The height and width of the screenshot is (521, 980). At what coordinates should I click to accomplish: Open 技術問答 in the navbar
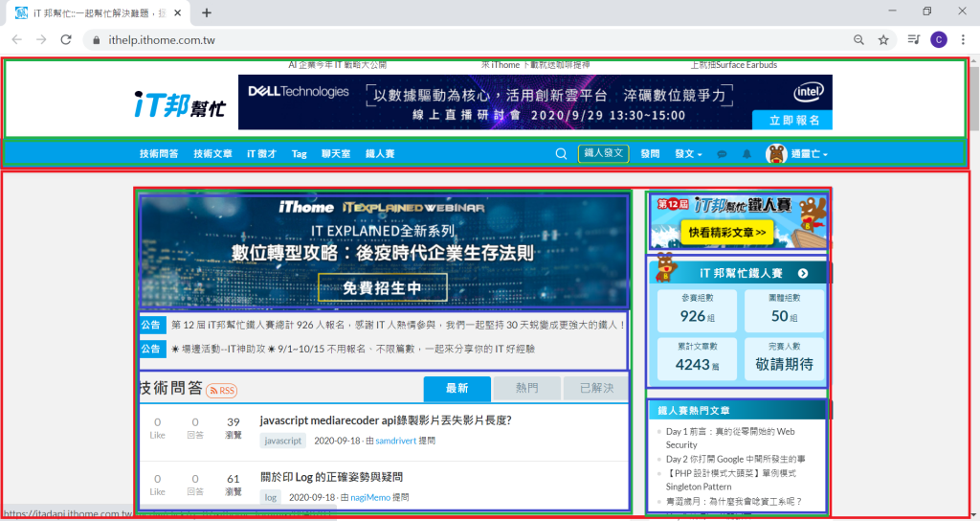point(159,154)
